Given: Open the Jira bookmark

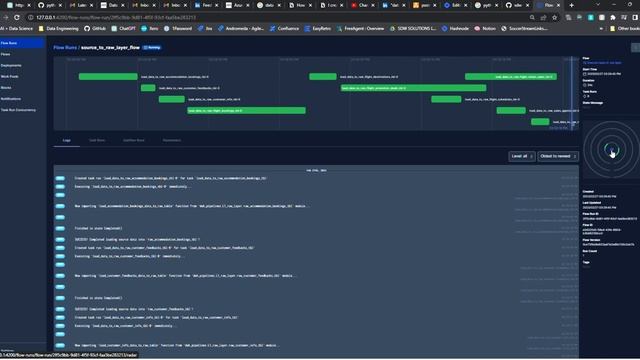Looking at the screenshot, I should [x=205, y=29].
